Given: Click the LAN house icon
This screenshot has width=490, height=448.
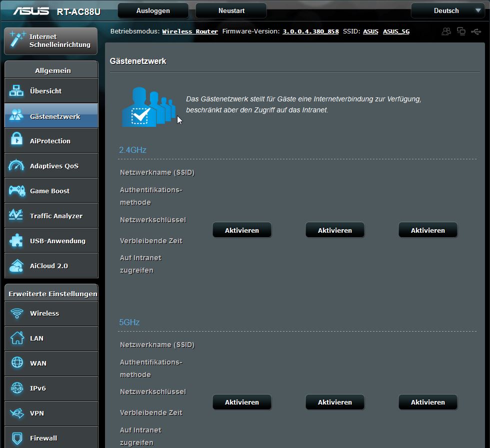Looking at the screenshot, I should tap(17, 338).
